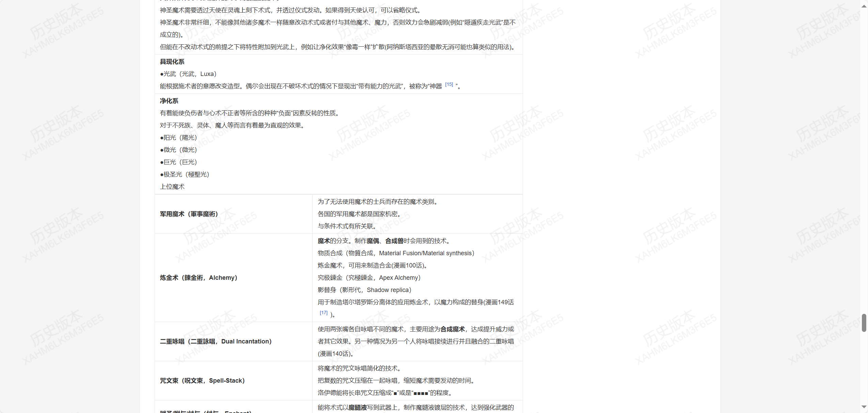The height and width of the screenshot is (413, 868).
Task: Click the bold 魔偶 term
Action: coord(373,241)
